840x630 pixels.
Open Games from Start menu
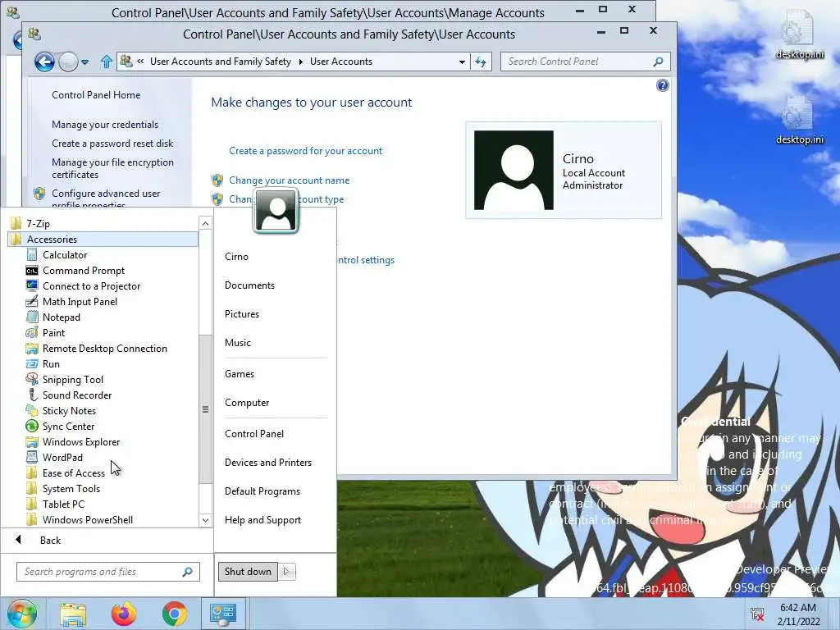[239, 374]
